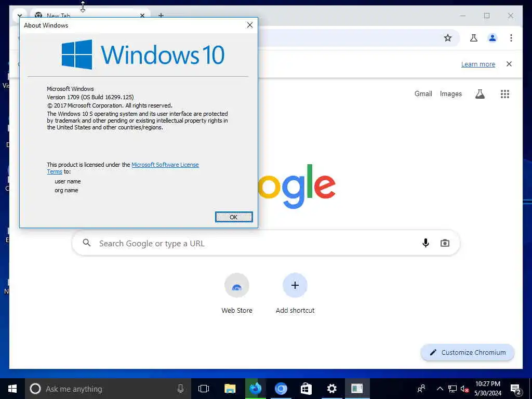Image resolution: width=532 pixels, height=399 pixels.
Task: Select winver app icon in taskbar
Action: (x=357, y=389)
